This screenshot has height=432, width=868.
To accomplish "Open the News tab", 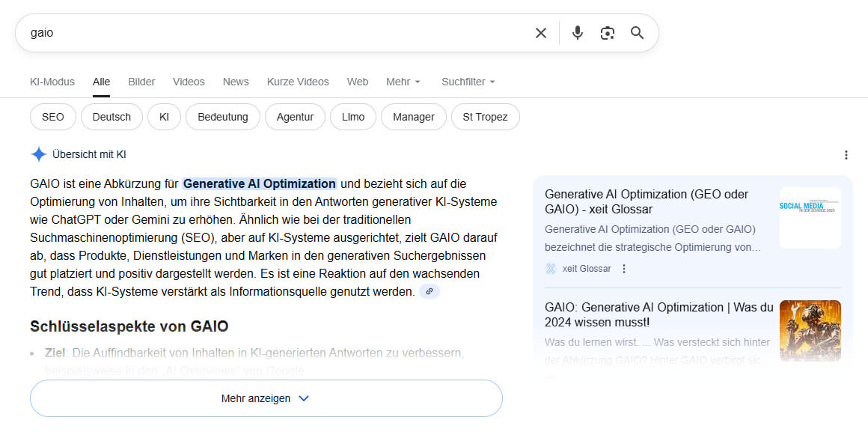I will 236,82.
